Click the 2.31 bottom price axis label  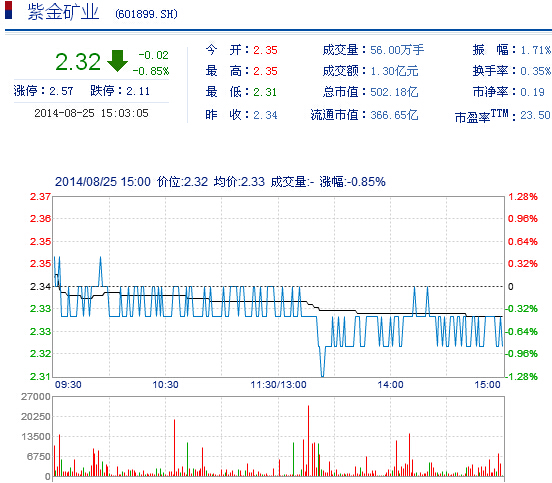(x=40, y=377)
